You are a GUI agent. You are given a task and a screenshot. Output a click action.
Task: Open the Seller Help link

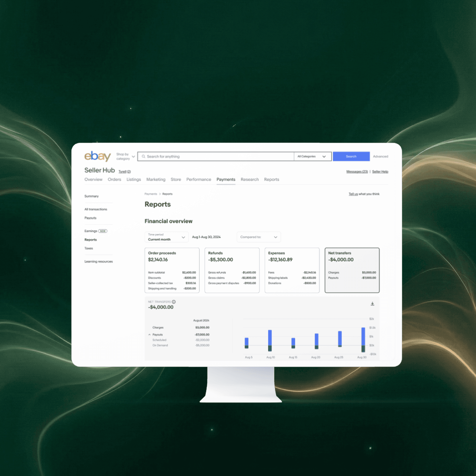380,171
